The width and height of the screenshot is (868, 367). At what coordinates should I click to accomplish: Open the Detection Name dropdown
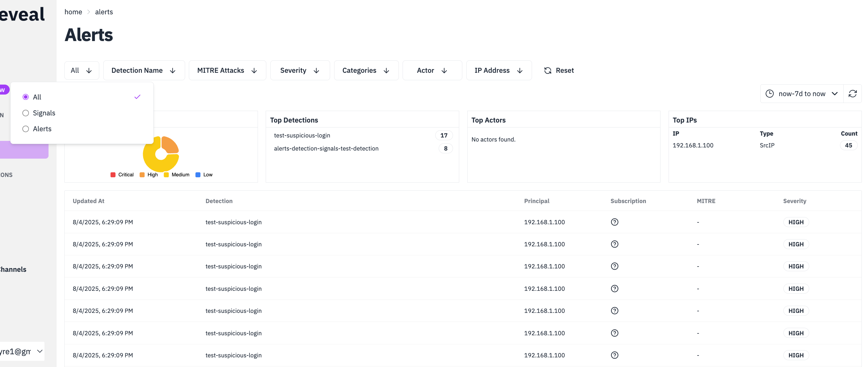(x=144, y=70)
